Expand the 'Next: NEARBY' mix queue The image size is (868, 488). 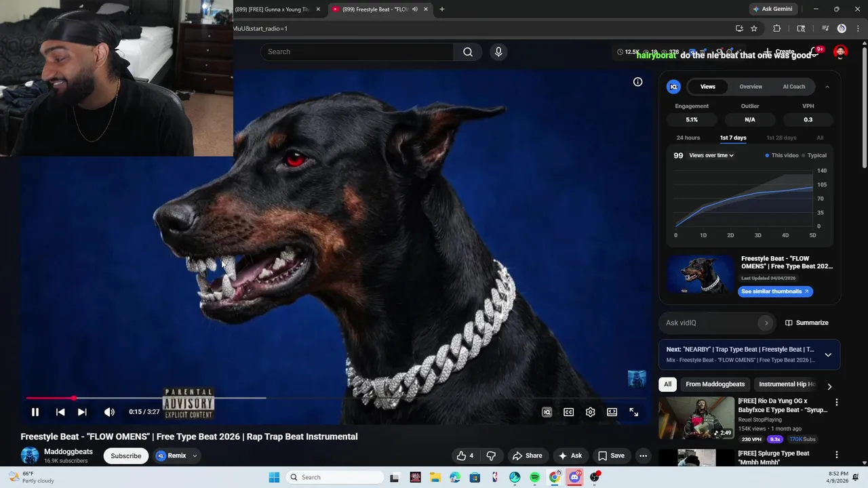coord(828,354)
